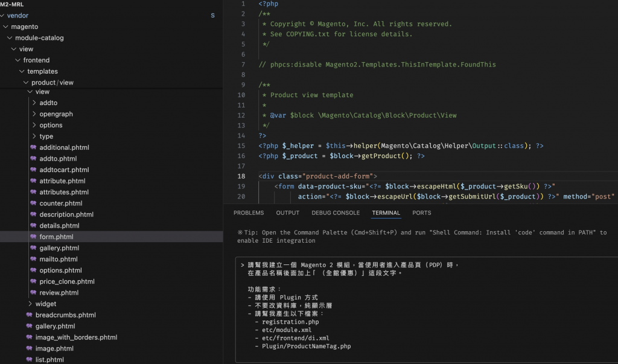Expand the addto folder chevron
The width and height of the screenshot is (618, 364).
pyautogui.click(x=34, y=103)
